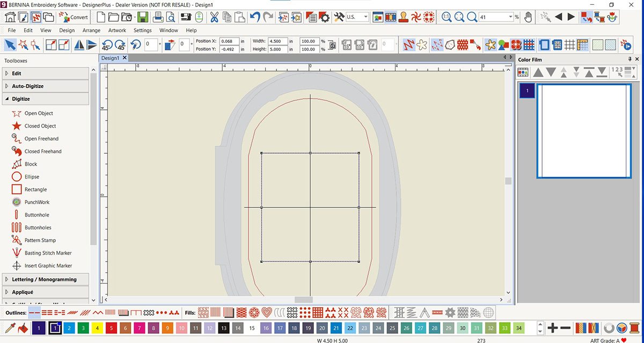Step to previous object with left arrow
644x343 pixels.
[558, 17]
